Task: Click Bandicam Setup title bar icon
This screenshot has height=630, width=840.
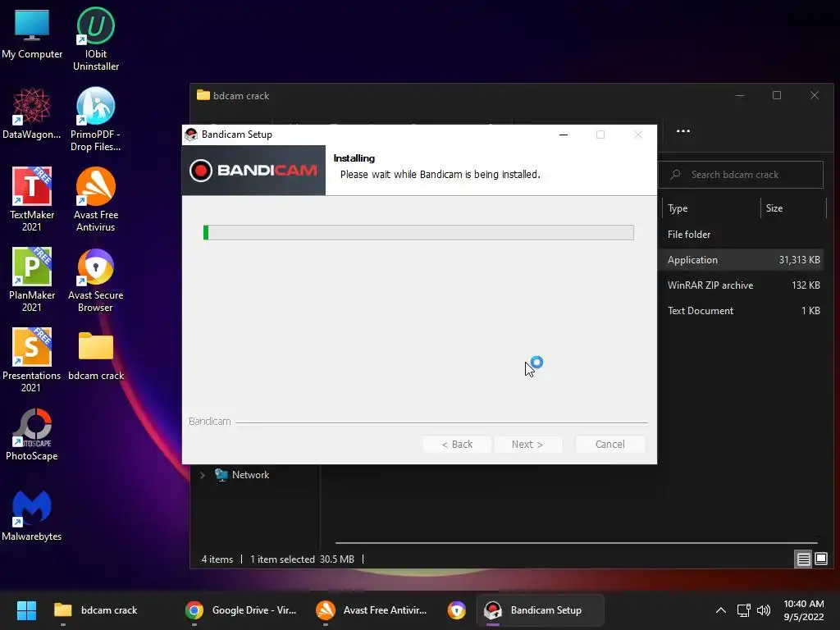Action: pos(191,135)
